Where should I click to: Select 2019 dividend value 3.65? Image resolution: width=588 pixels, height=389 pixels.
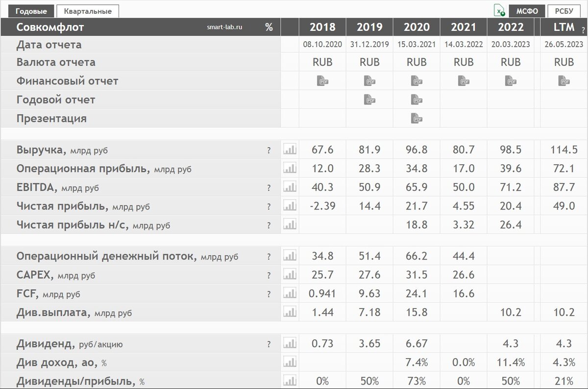[x=369, y=344]
